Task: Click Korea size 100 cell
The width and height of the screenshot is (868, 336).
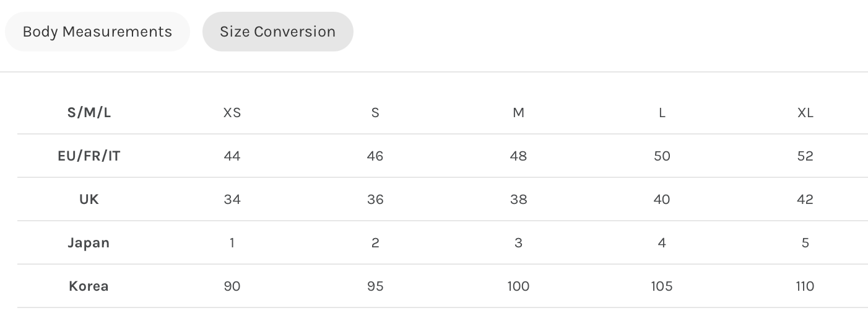Action: [519, 286]
